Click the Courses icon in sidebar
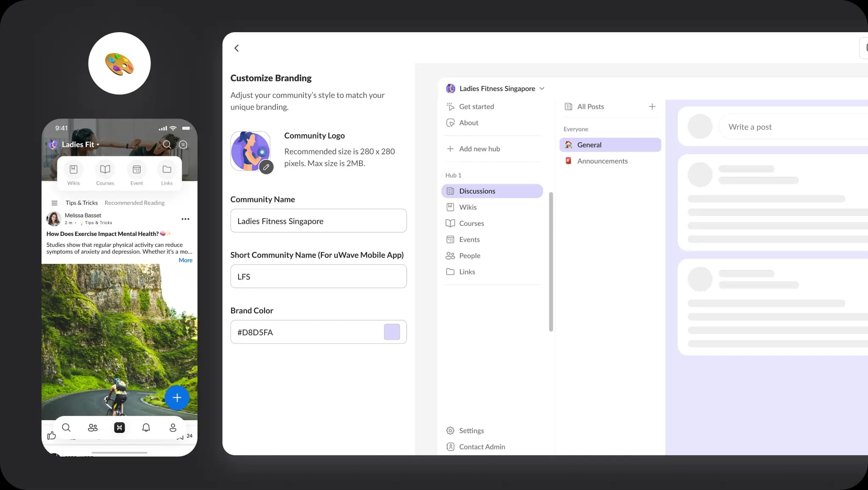The height and width of the screenshot is (490, 868). pyautogui.click(x=450, y=223)
